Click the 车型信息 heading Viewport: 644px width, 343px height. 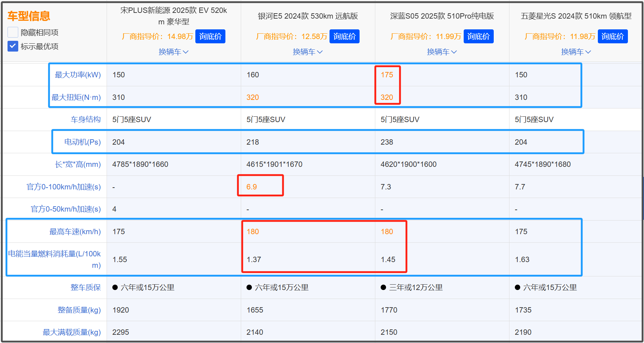point(29,16)
